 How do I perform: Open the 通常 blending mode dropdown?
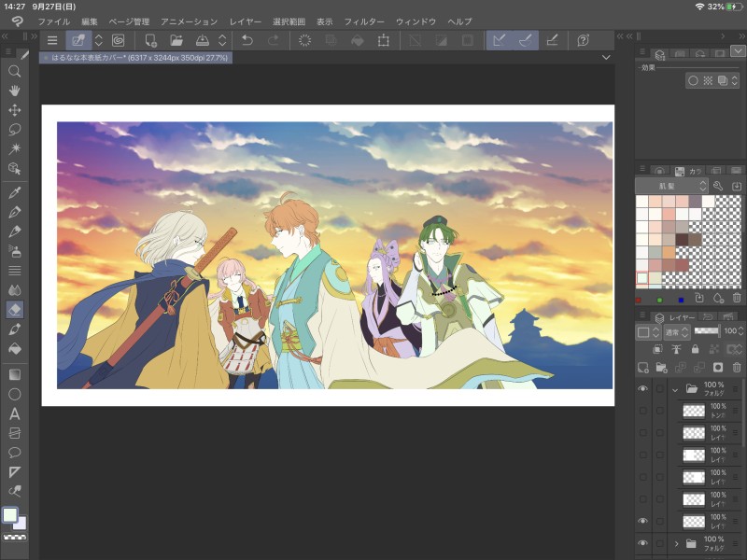click(677, 332)
